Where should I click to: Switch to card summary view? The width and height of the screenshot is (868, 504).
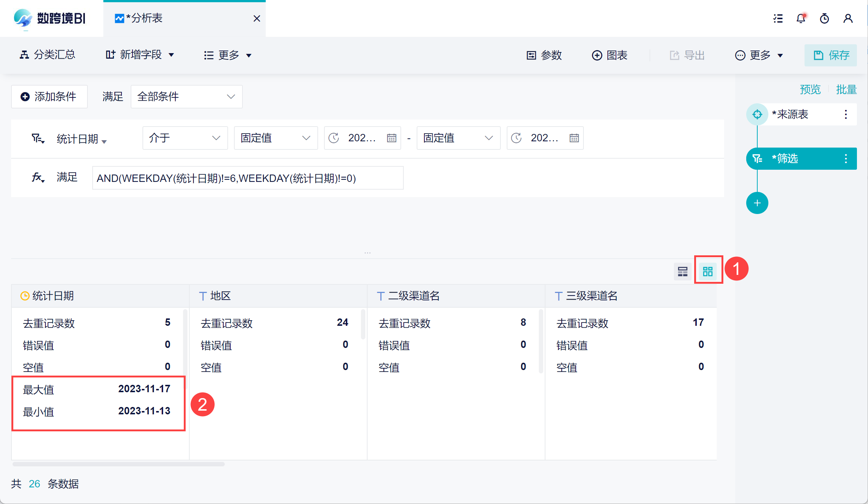(x=707, y=272)
